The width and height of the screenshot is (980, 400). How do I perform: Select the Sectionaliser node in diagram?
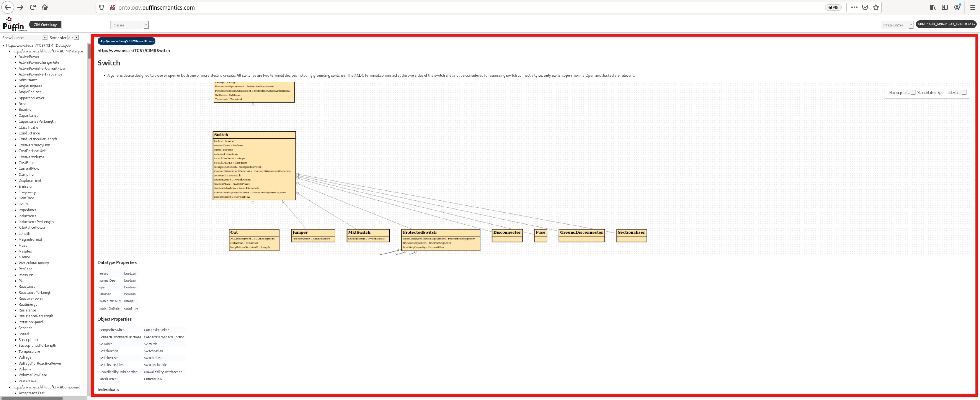(631, 236)
